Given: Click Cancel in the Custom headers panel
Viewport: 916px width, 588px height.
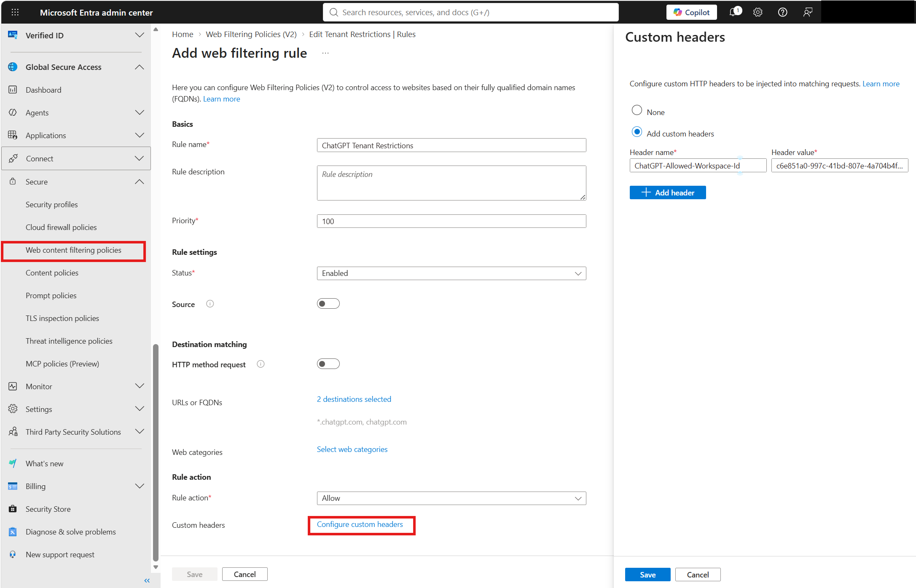Looking at the screenshot, I should [698, 575].
